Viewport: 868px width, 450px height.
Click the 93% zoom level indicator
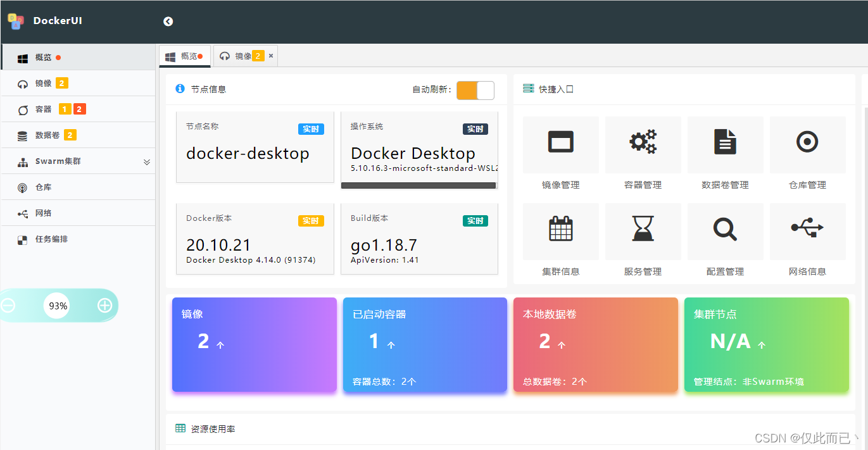click(x=58, y=306)
